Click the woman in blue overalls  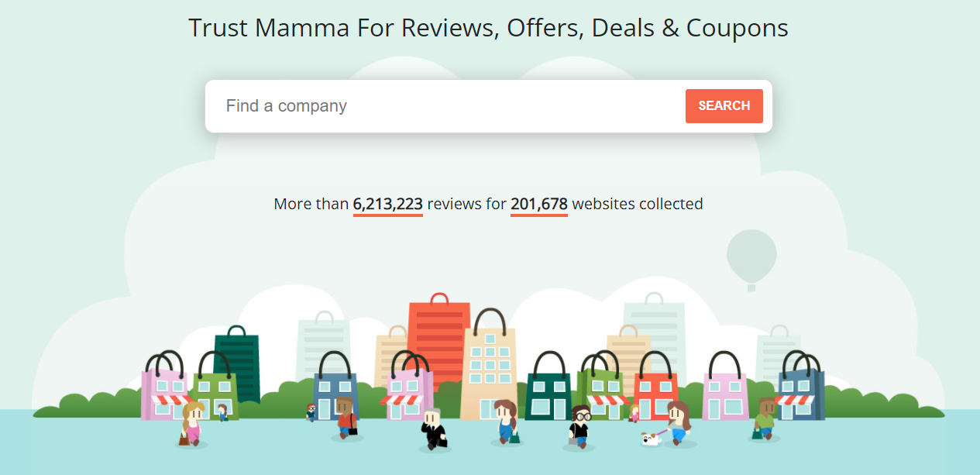pos(505,422)
